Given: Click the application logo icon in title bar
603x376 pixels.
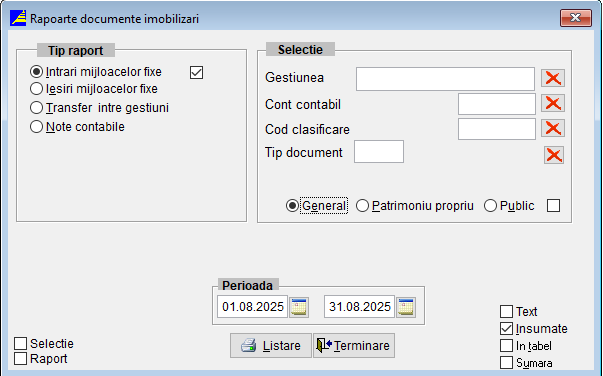Looking at the screenshot, I should (x=18, y=18).
